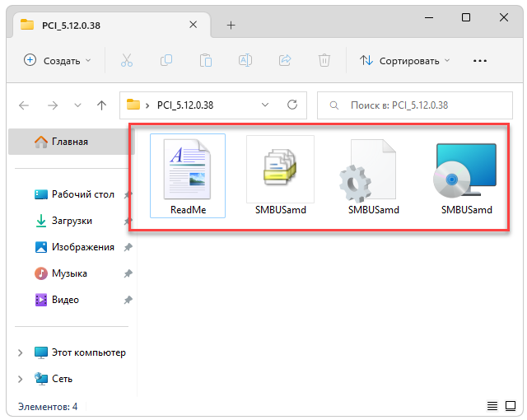This screenshot has width=527, height=420.
Task: Click the search field Поиск в: PCI_5.12.0.38
Action: (x=415, y=105)
